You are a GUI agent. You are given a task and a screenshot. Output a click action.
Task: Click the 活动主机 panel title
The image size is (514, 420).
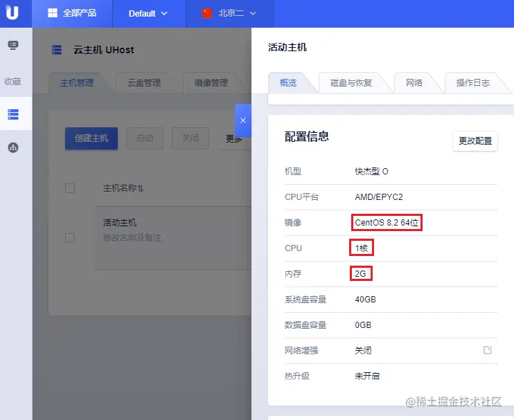click(x=287, y=48)
